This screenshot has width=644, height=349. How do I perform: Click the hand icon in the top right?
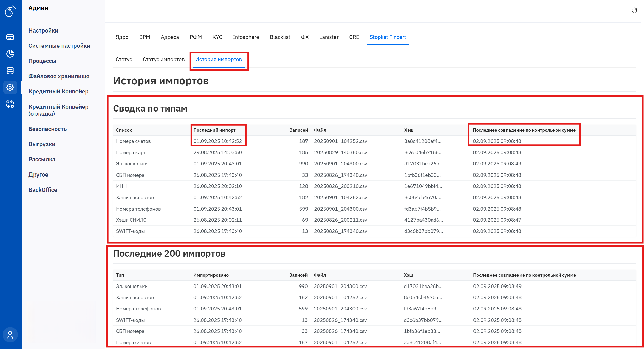click(634, 10)
